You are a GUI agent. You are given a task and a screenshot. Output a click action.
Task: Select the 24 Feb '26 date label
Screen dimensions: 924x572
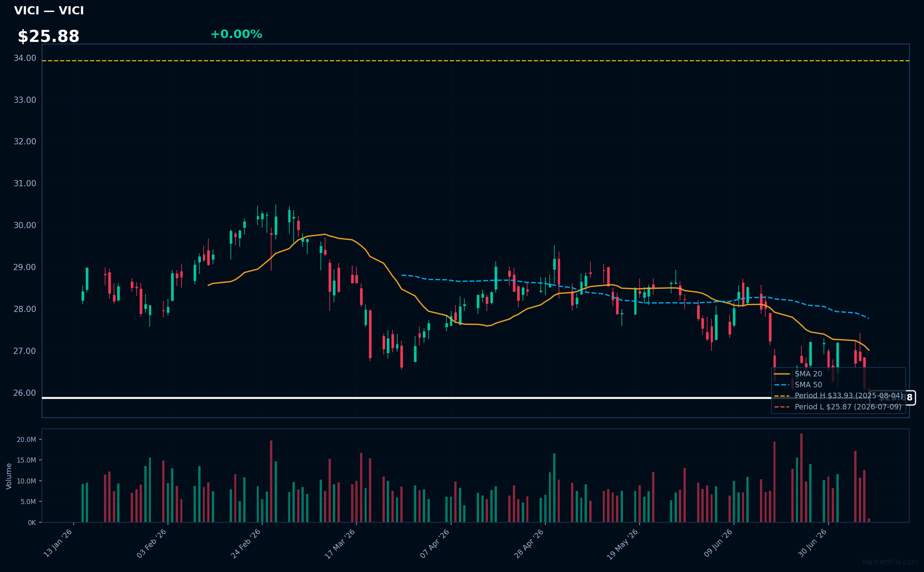tap(246, 543)
